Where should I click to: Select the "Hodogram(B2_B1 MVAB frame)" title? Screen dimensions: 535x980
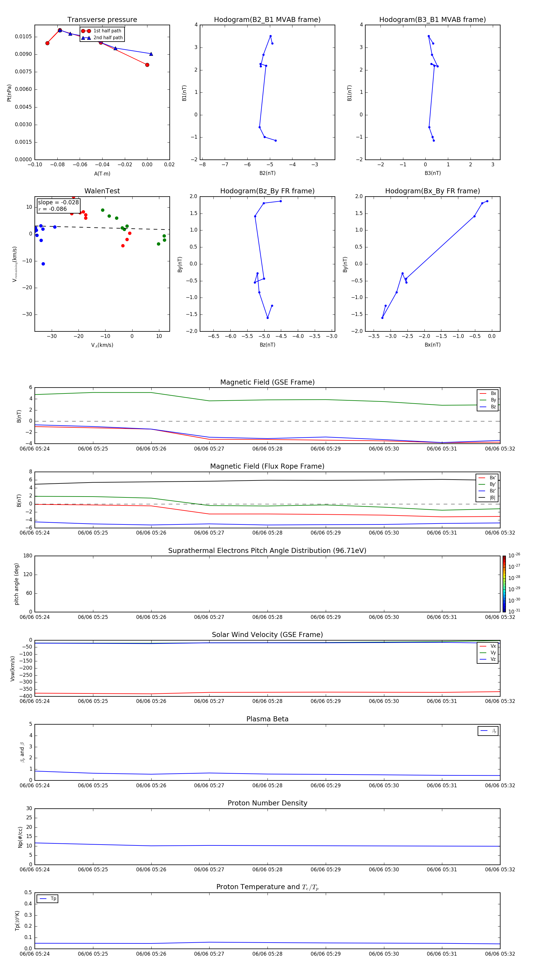coord(267,20)
